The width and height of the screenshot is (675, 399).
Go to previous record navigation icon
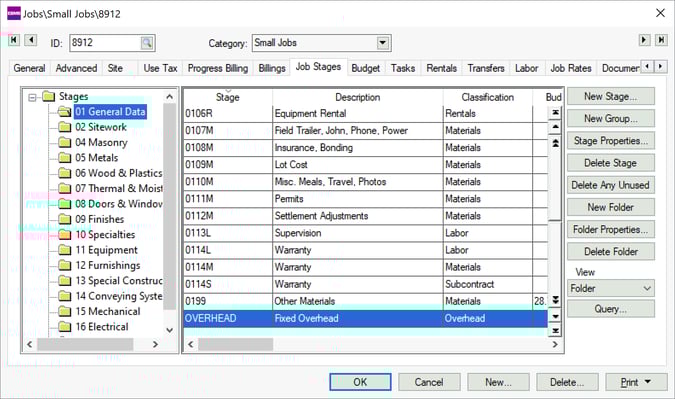click(31, 40)
